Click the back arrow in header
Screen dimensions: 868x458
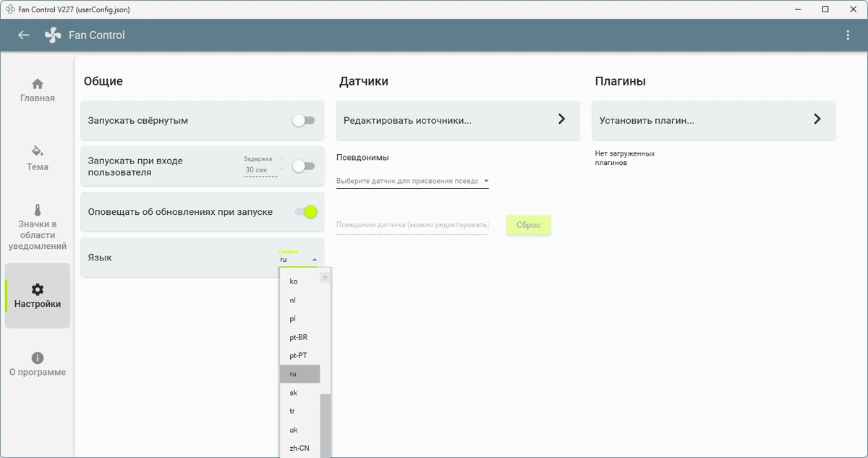24,35
